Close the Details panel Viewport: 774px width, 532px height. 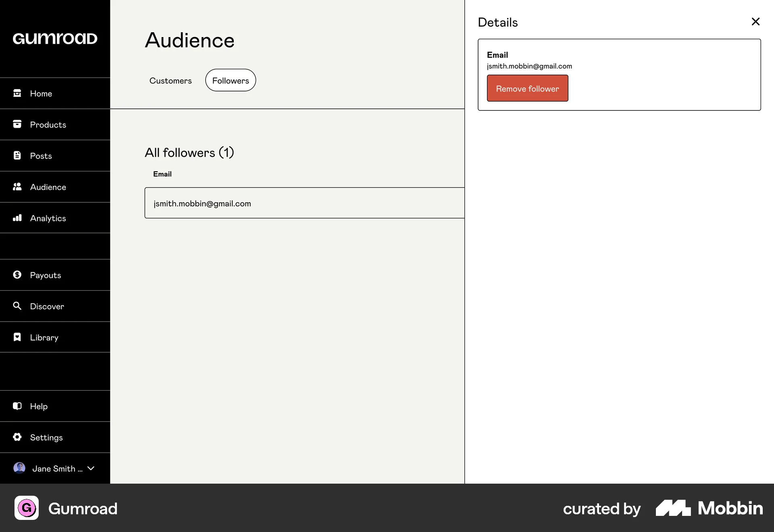pyautogui.click(x=755, y=21)
